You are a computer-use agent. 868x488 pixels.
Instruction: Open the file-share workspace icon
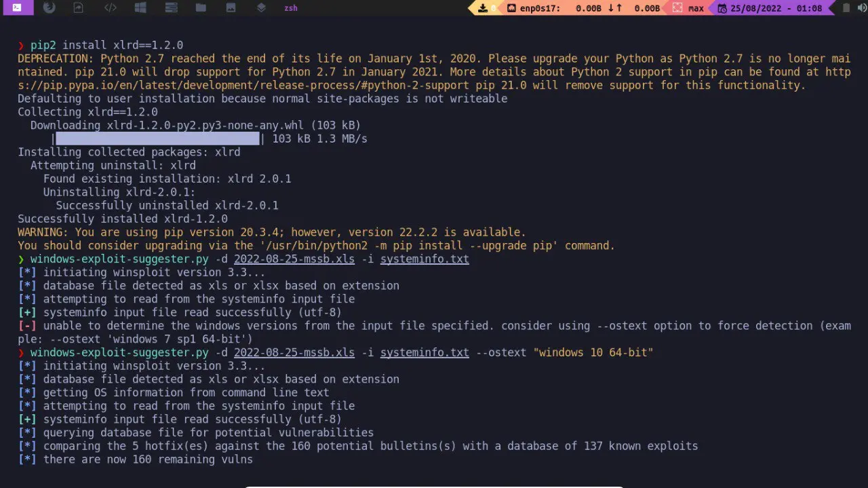point(79,8)
